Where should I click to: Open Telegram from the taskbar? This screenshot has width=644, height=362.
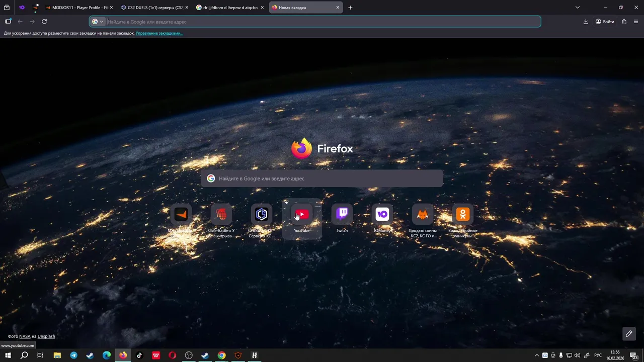tap(74, 355)
